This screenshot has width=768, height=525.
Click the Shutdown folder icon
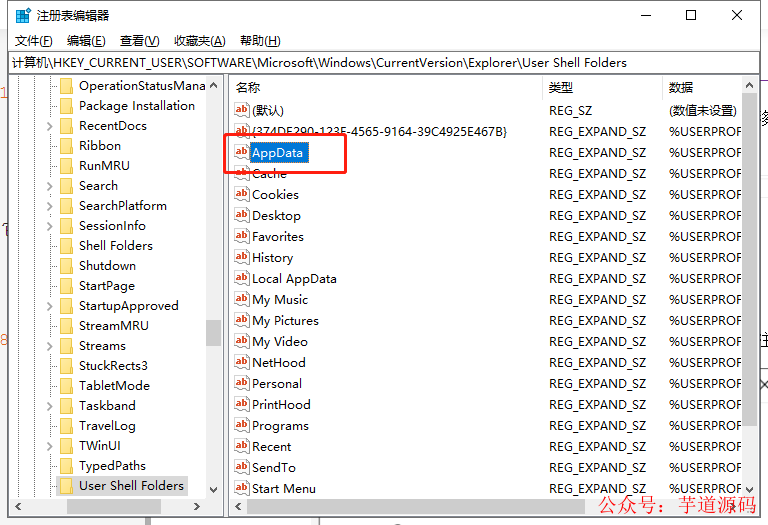[66, 266]
